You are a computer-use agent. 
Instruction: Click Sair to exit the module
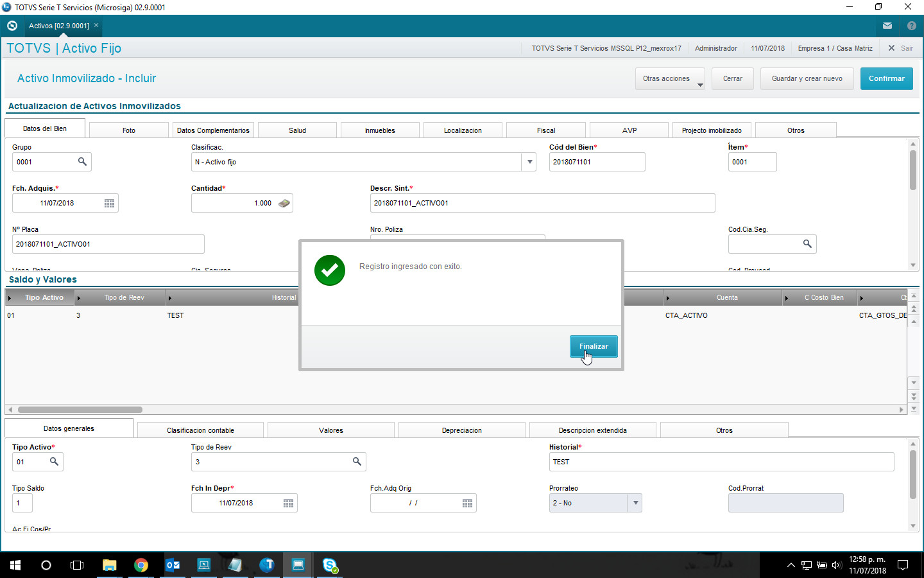pos(900,48)
